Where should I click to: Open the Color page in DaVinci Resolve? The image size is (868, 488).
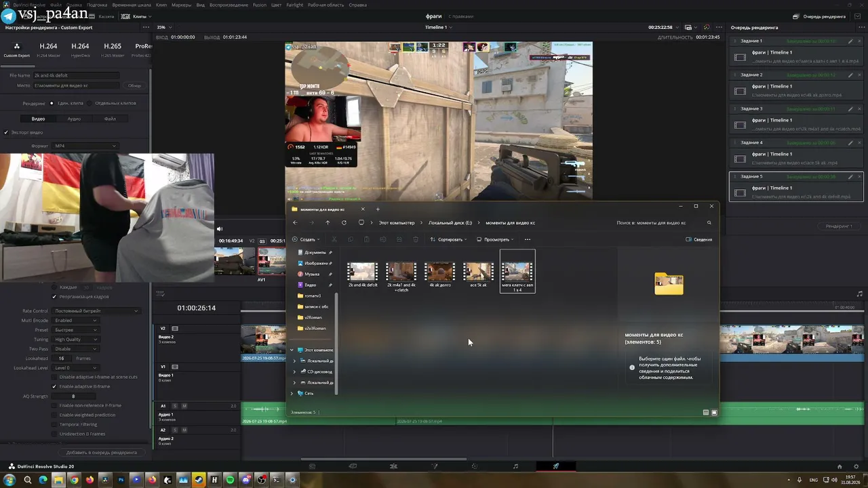click(475, 466)
